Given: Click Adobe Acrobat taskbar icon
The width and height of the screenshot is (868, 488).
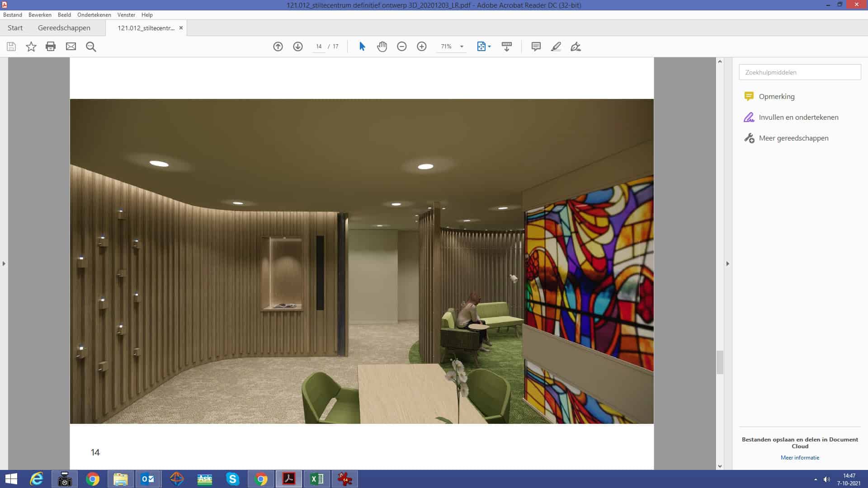Looking at the screenshot, I should click(x=289, y=479).
